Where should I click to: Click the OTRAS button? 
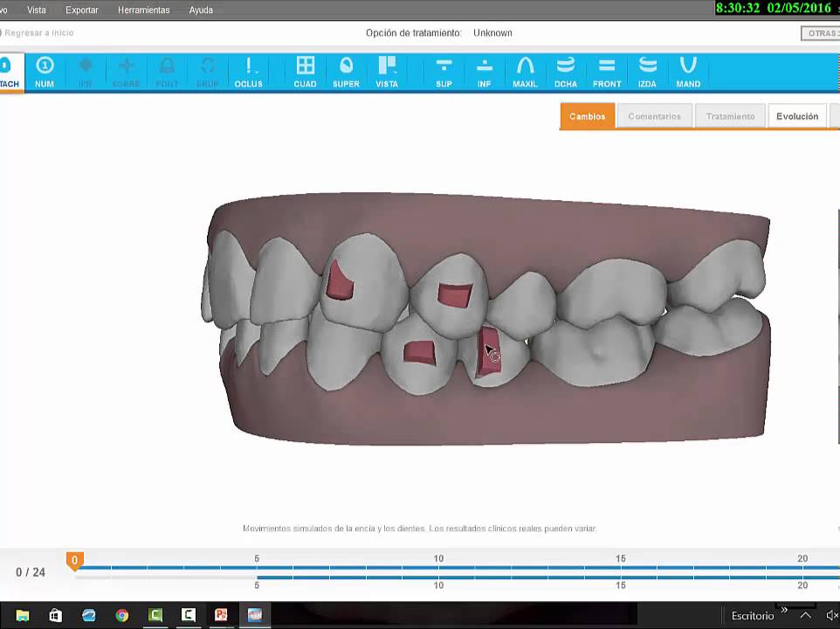(821, 33)
